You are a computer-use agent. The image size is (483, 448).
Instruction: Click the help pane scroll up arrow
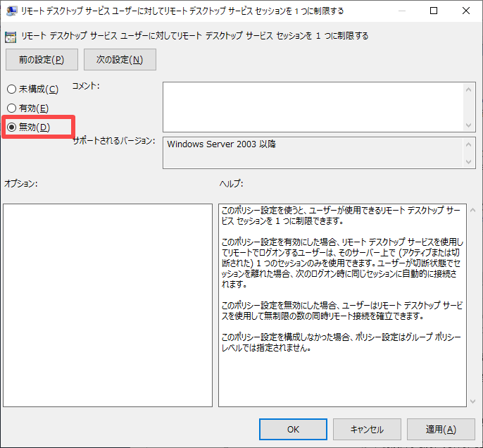click(473, 210)
